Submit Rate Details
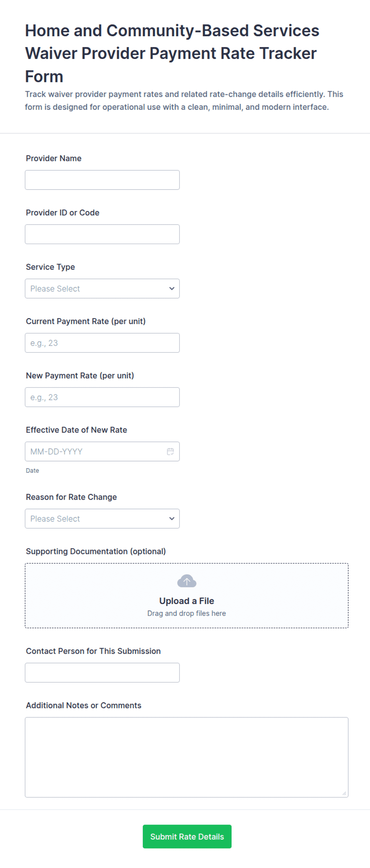Image resolution: width=370 pixels, height=868 pixels. click(x=187, y=837)
